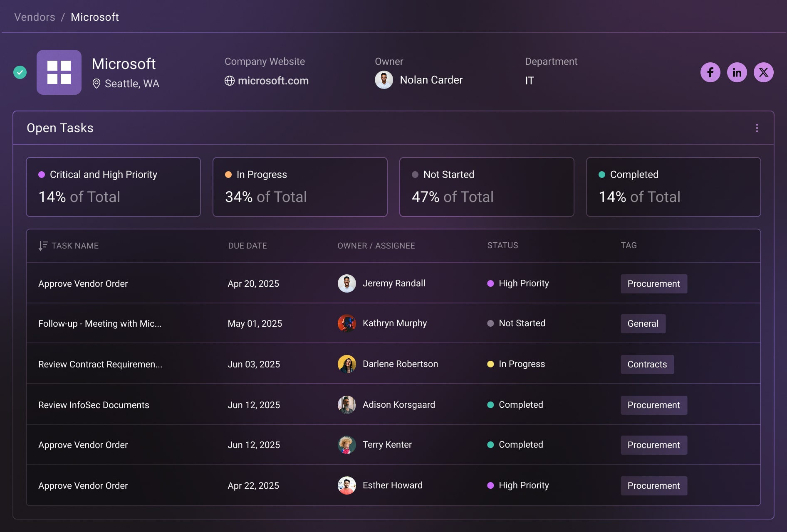787x532 pixels.
Task: Click the globe icon beside microsoft.com
Action: click(229, 81)
